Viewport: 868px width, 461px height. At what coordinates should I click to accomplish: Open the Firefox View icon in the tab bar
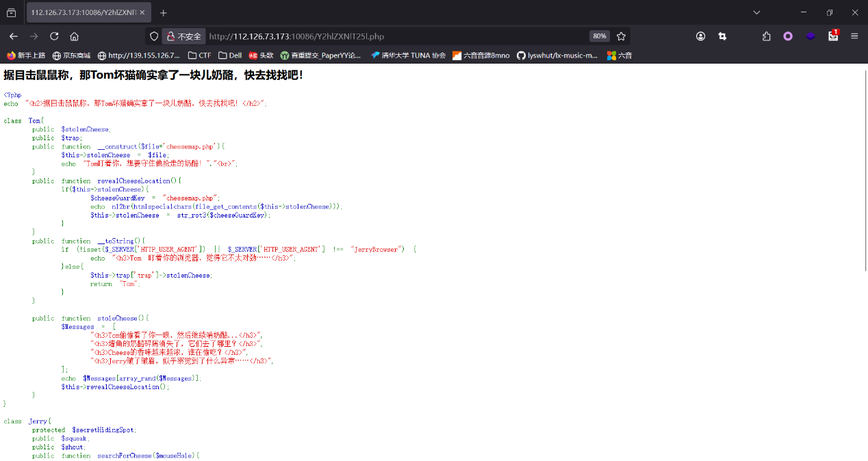[12, 12]
